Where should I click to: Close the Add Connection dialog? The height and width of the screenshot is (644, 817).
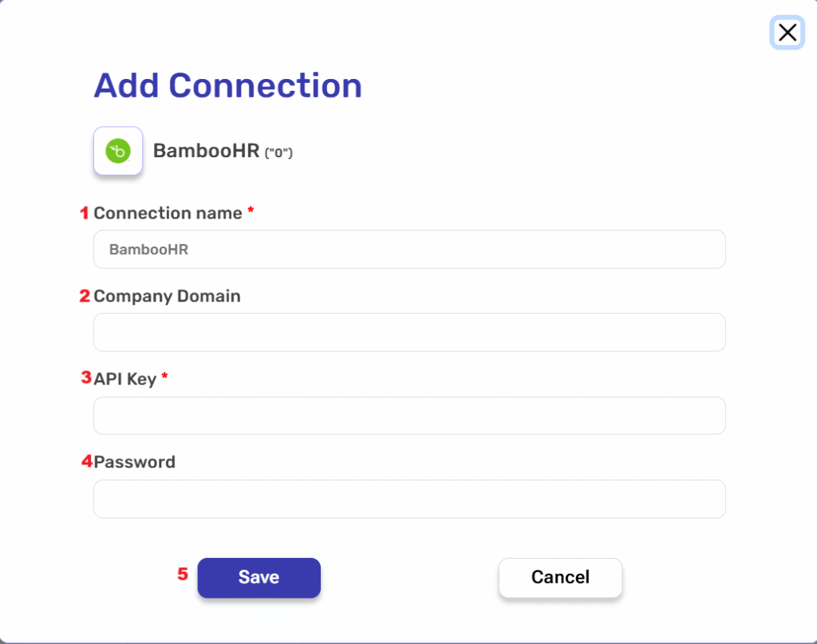pos(787,33)
